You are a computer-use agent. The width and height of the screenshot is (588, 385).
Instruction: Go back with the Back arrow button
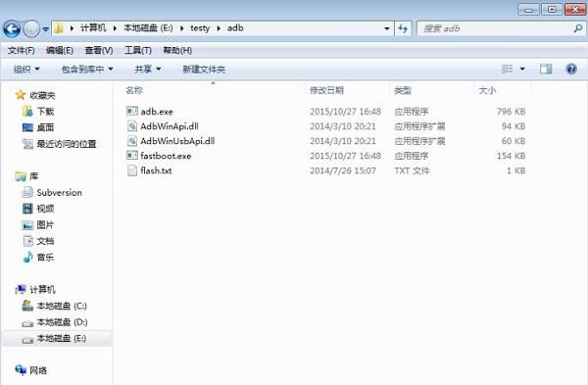pyautogui.click(x=11, y=28)
